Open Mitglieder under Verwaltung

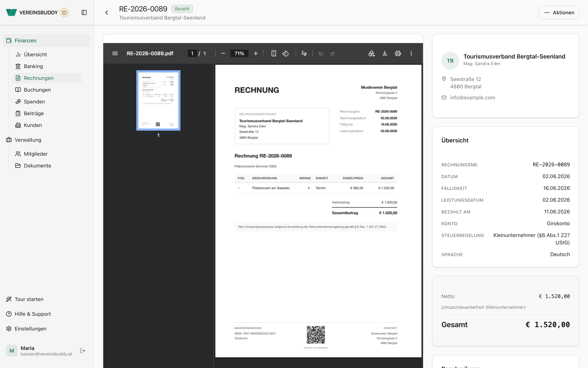[x=47, y=154]
